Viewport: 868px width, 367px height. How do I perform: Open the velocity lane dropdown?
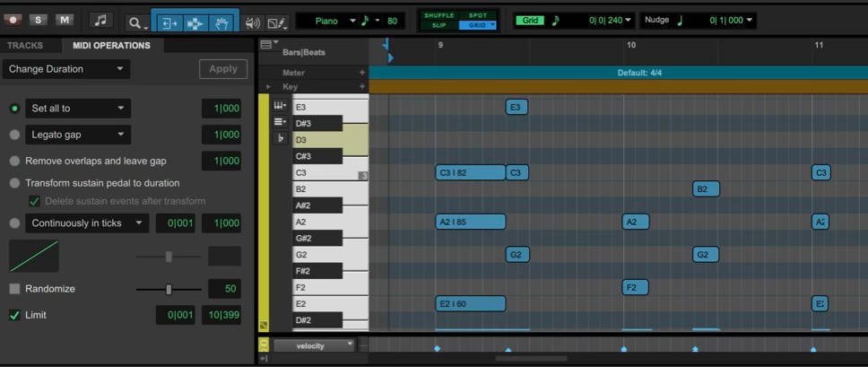click(x=314, y=345)
